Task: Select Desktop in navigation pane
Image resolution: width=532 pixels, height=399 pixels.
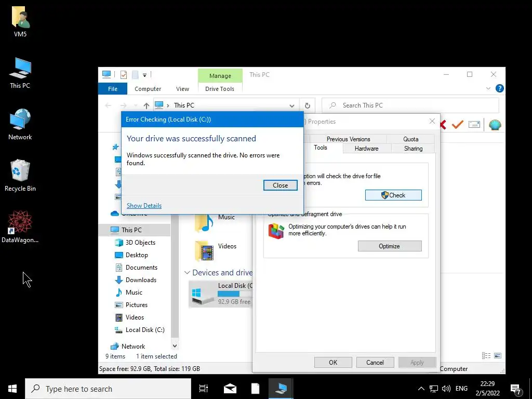Action: click(x=137, y=255)
